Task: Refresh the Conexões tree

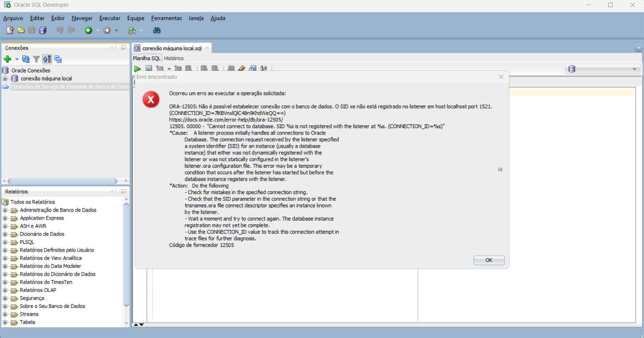Action: pos(26,59)
